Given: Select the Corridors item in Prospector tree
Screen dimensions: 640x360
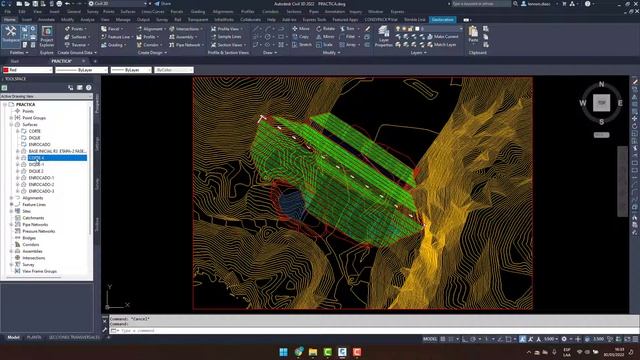Looking at the screenshot, I should click(31, 244).
